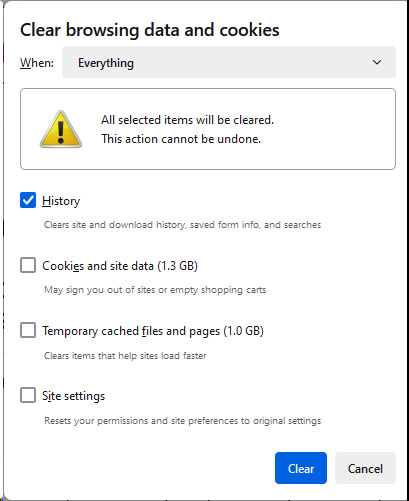Click the This action cannot be undone message
The image size is (409, 501).
pos(181,139)
